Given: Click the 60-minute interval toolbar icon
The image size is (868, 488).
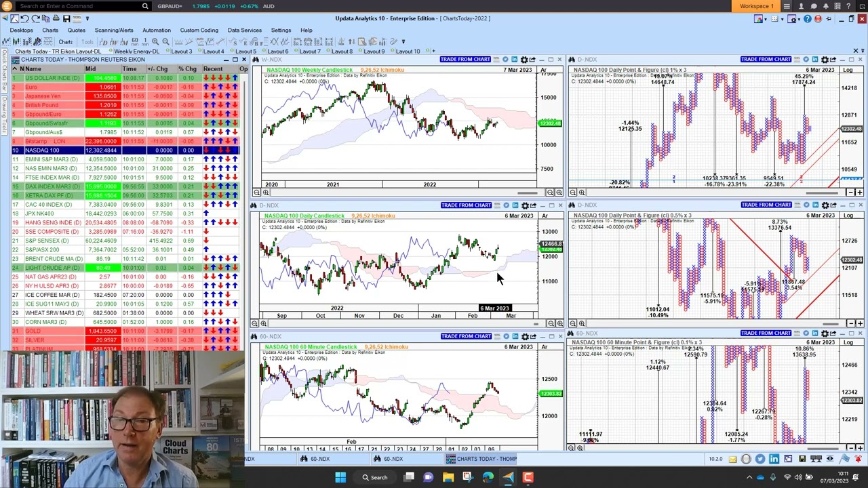Looking at the screenshot, I should coord(134,41).
